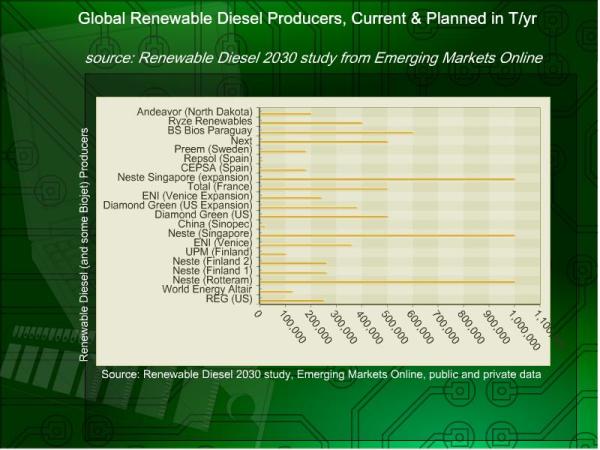
Task: Click the ENI (Venice Expansion) bar
Action: point(291,198)
